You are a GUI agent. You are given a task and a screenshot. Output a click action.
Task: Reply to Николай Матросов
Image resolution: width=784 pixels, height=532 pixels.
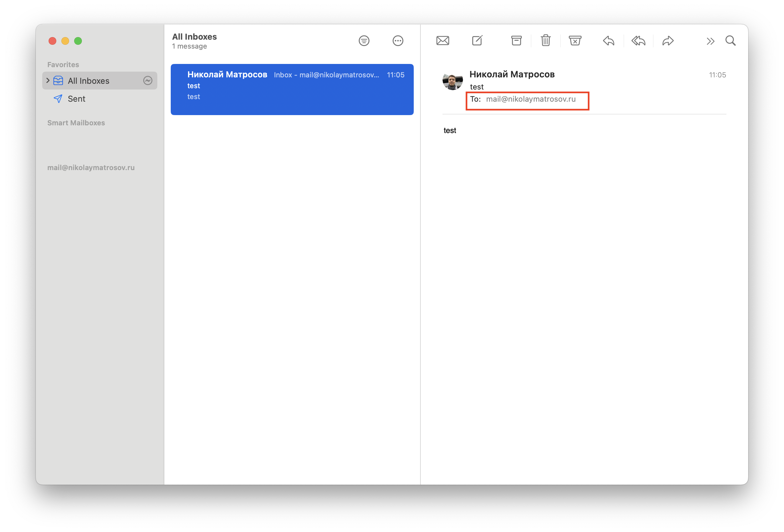608,41
